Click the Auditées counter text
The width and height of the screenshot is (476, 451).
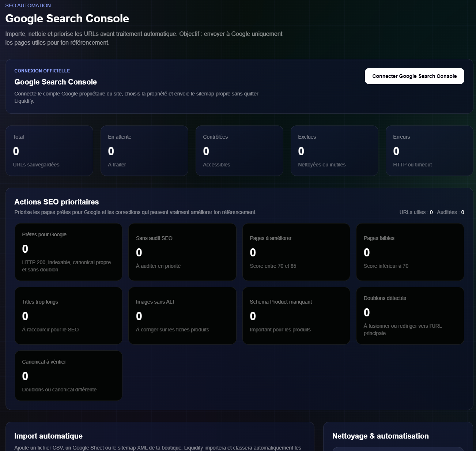pos(450,212)
